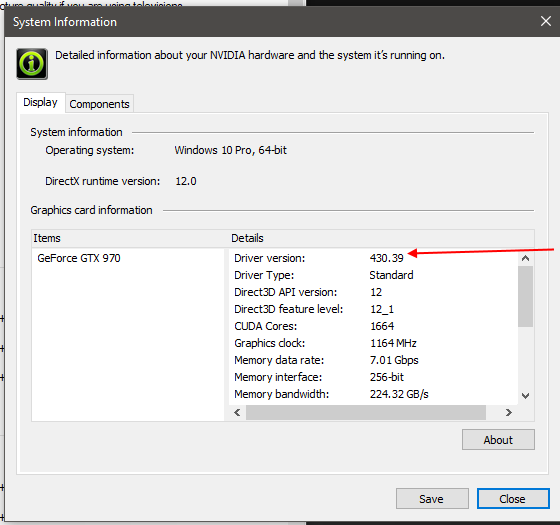Close the System Information dialog via X
The image size is (560, 525).
546,21
